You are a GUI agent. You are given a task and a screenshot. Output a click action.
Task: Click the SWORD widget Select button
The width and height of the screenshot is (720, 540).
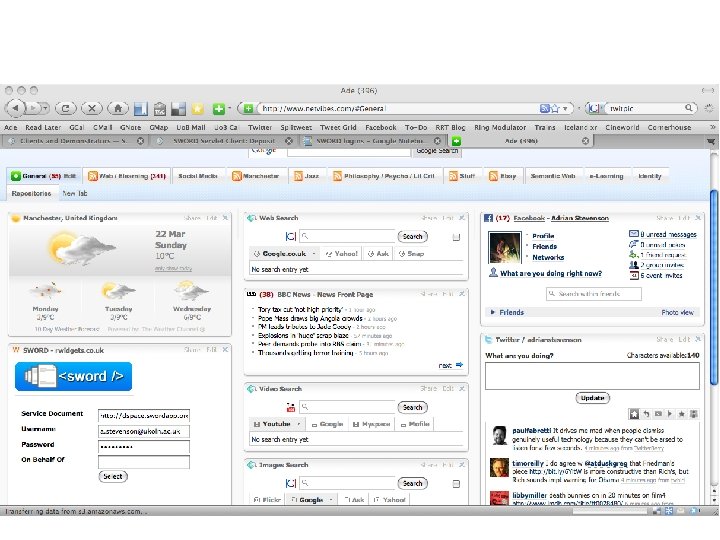113,477
